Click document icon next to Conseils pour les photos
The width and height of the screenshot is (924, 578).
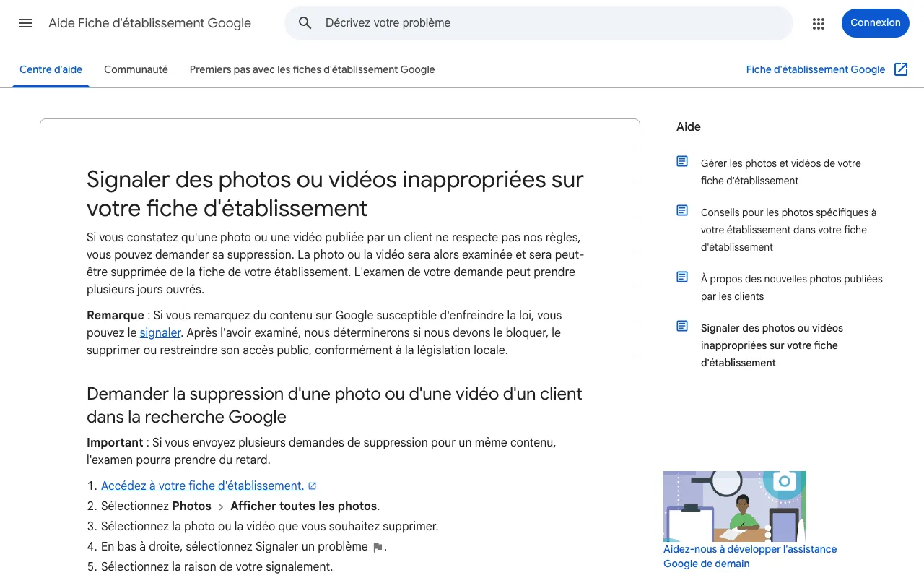pos(682,210)
